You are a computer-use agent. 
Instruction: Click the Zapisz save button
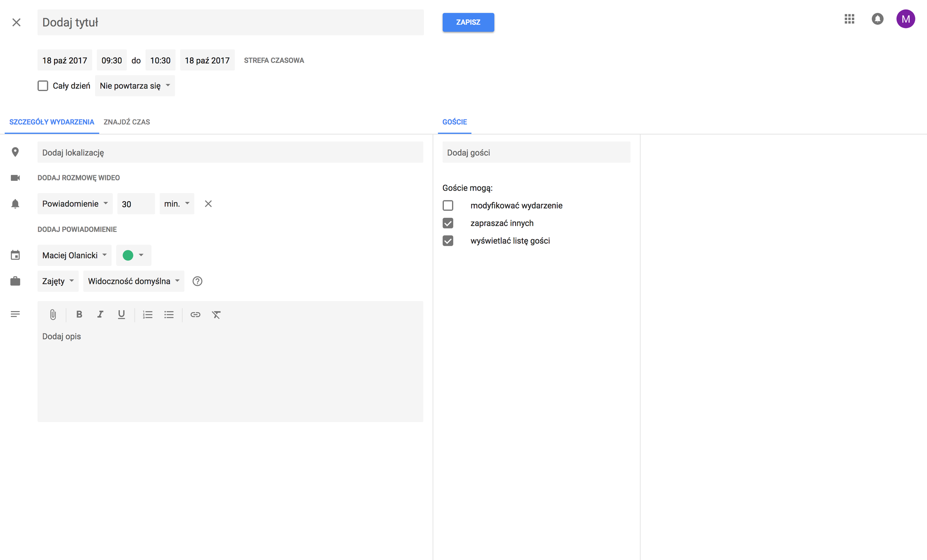pos(468,22)
